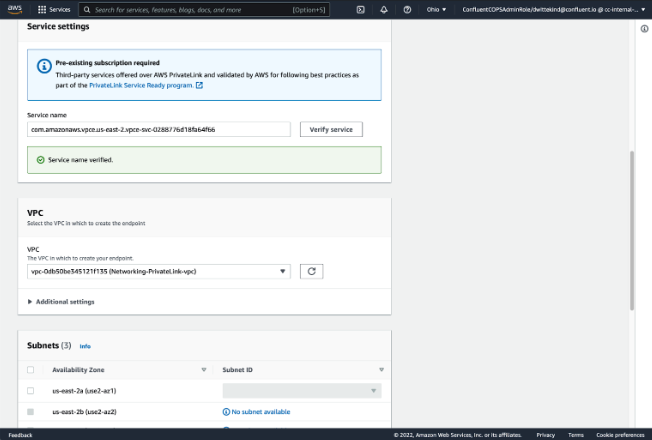Open the VPC selection dropdown
This screenshot has height=440, width=652.
(x=159, y=272)
